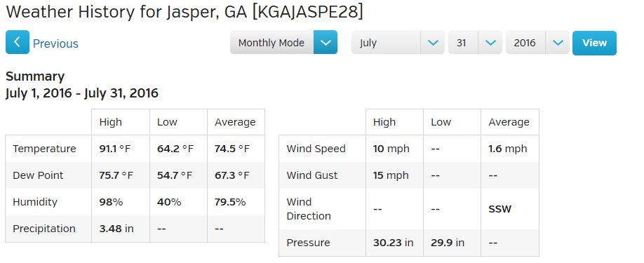
Task: Click the chevron next to 31
Action: (490, 42)
